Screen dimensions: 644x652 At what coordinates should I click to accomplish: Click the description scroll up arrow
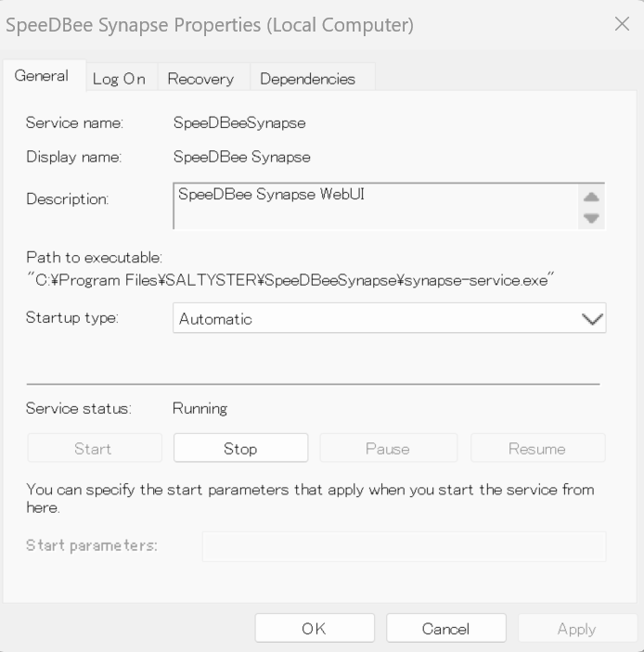click(x=591, y=197)
